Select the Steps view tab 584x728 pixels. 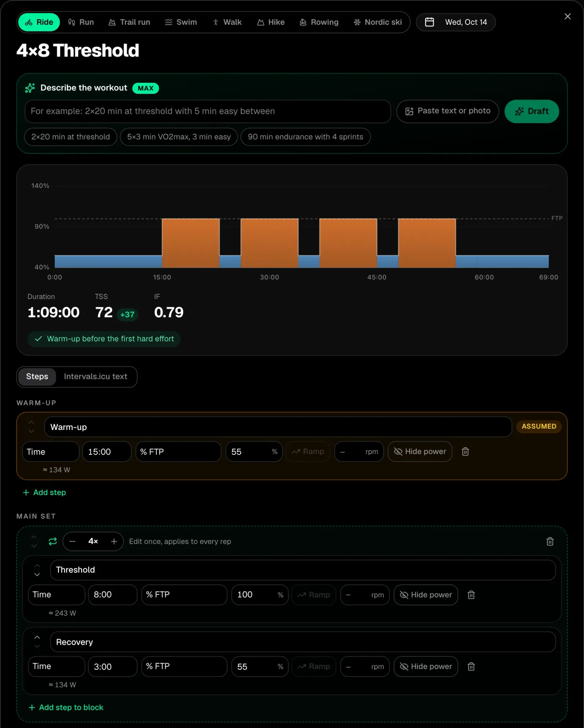click(37, 376)
